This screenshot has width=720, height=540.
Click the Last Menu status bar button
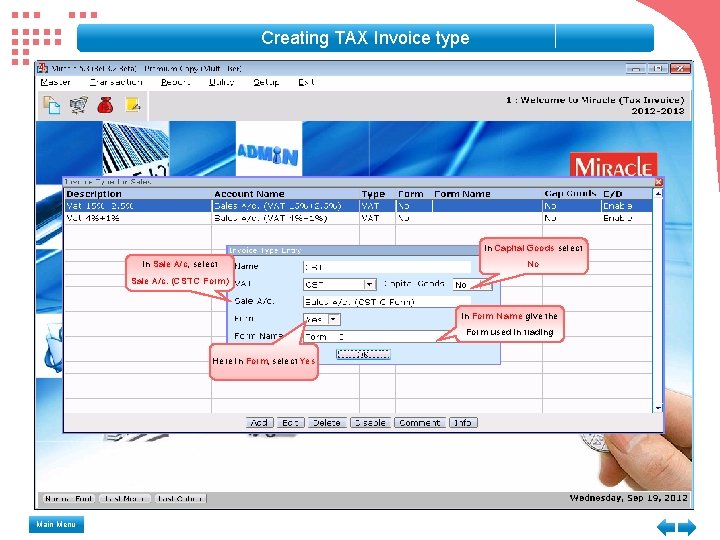[124, 498]
